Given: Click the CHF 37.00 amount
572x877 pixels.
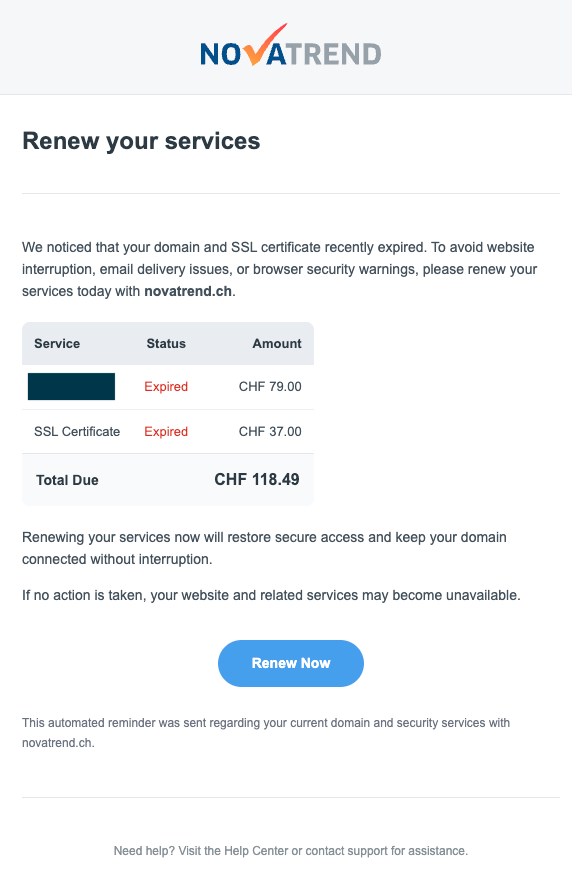Looking at the screenshot, I should pos(270,432).
